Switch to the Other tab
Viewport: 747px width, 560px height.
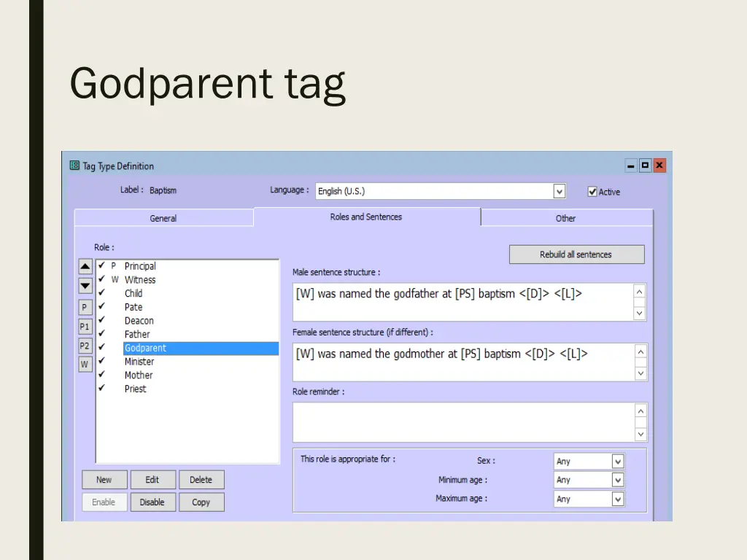tap(566, 218)
